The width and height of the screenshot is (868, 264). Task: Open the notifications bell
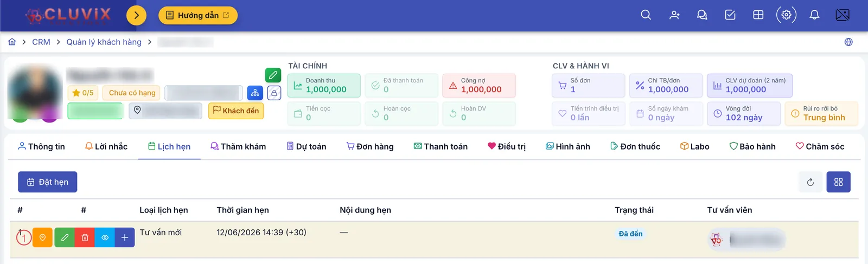coord(814,15)
